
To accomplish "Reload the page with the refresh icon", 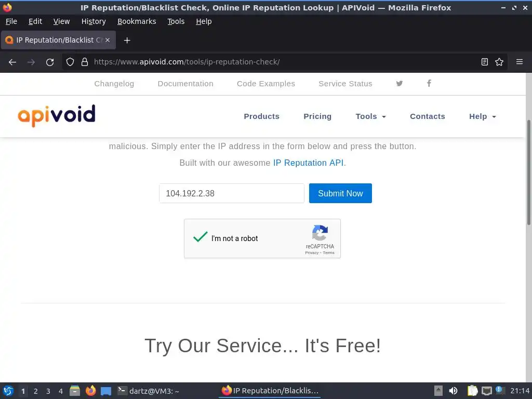I will click(x=50, y=62).
